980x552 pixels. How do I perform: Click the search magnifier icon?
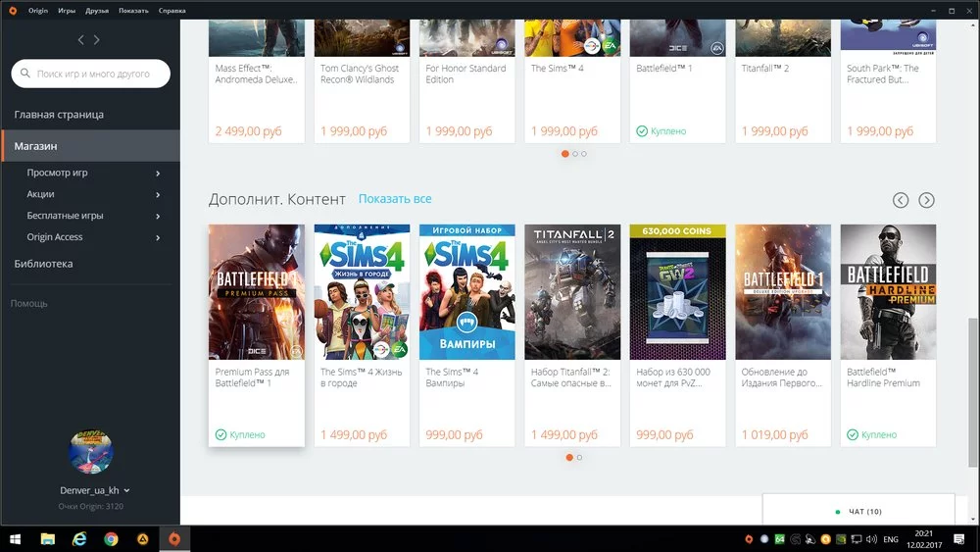pos(25,74)
